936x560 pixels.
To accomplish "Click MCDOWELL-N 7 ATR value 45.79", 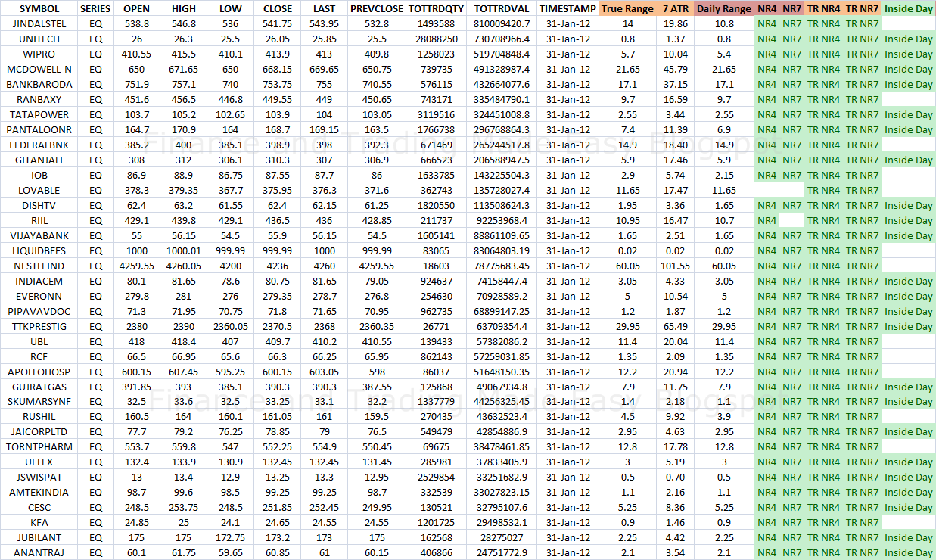I will tap(675, 70).
